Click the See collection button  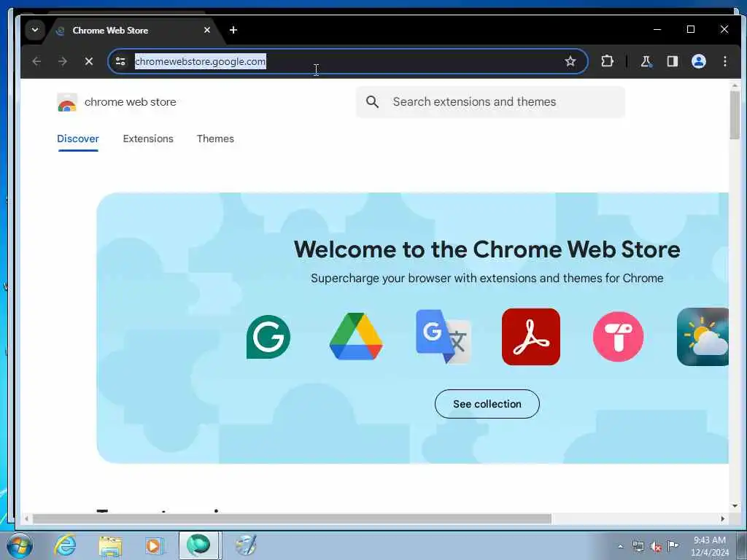[487, 404]
